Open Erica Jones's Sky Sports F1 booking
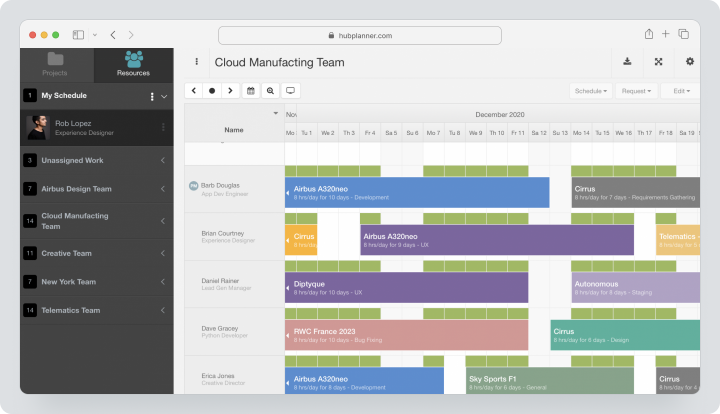Image resolution: width=720 pixels, height=414 pixels. (x=550, y=380)
